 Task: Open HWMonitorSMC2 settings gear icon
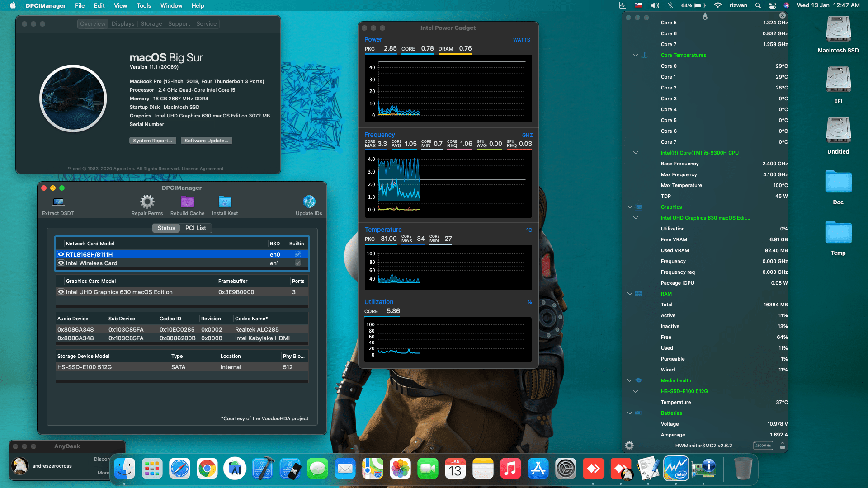pos(629,446)
